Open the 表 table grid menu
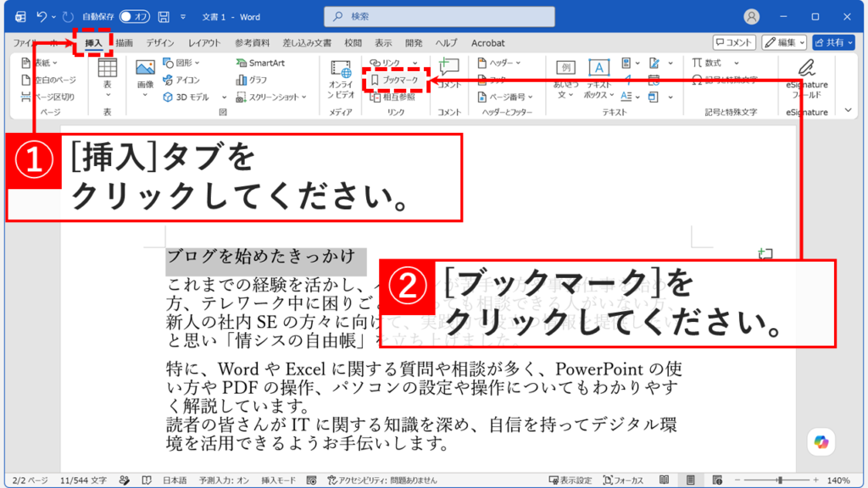Image resolution: width=868 pixels, height=488 pixels. 107,77
